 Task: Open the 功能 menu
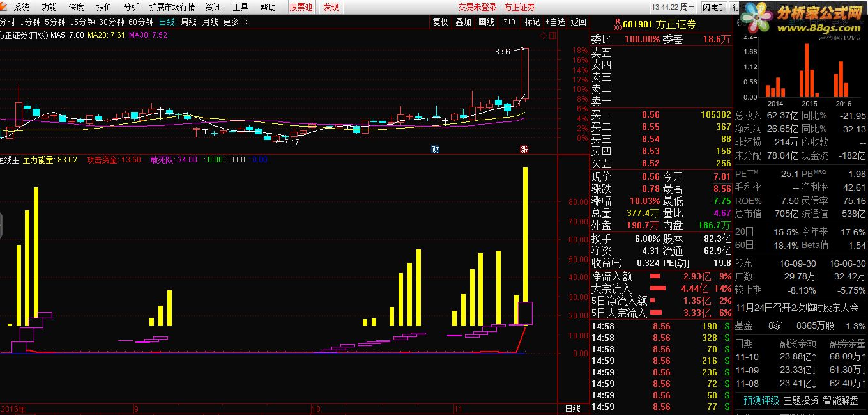49,7
